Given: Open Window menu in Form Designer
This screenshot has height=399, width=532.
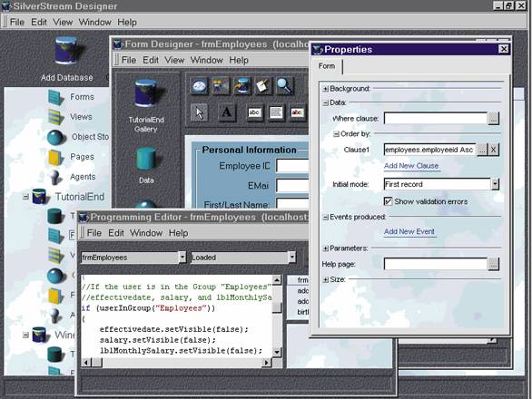Looking at the screenshot, I should point(206,61).
